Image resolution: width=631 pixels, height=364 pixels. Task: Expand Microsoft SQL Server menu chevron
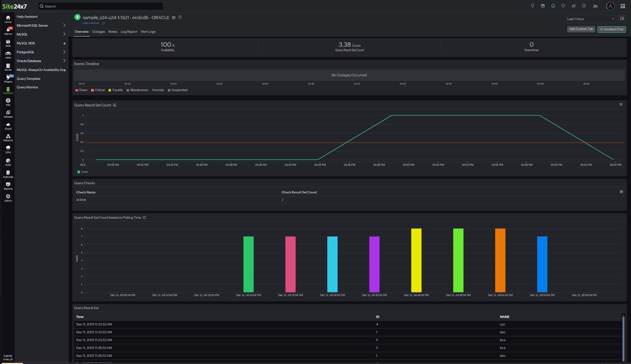coord(64,25)
